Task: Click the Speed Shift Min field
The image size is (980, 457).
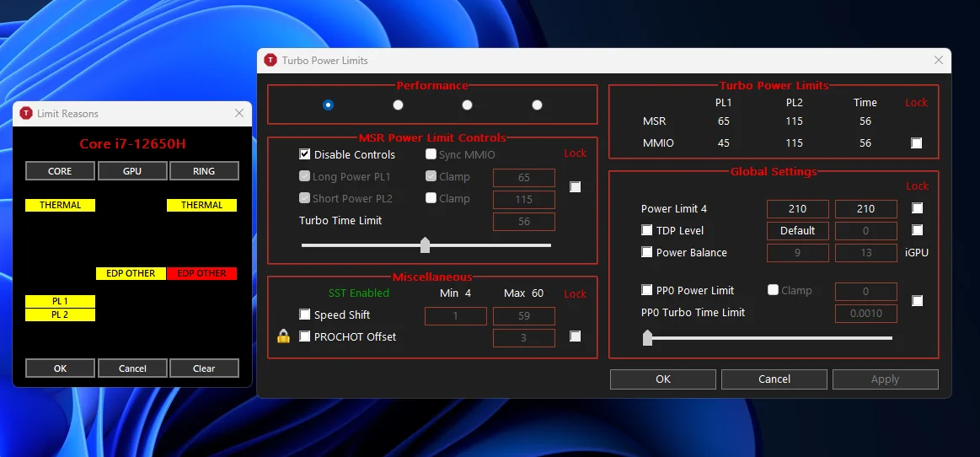Action: tap(456, 315)
